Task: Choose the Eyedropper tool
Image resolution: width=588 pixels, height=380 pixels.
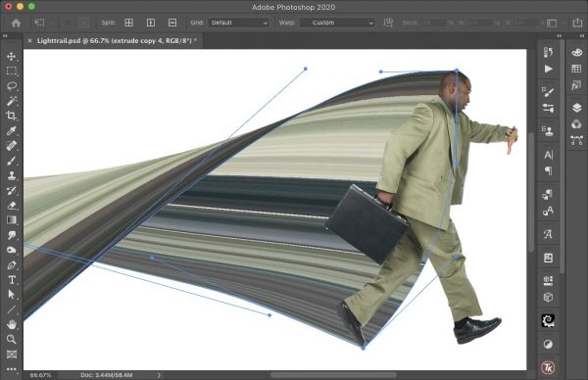Action: [x=11, y=130]
